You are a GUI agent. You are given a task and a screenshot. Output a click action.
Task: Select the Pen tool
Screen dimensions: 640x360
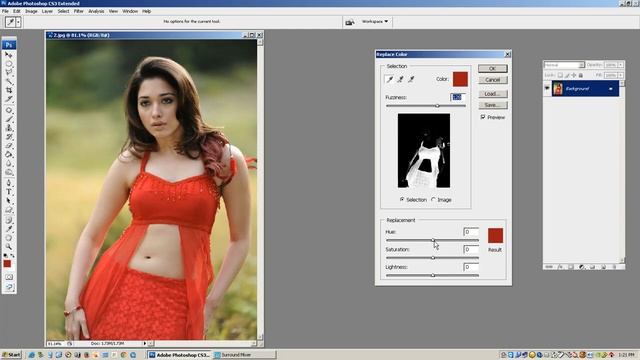pos(9,183)
